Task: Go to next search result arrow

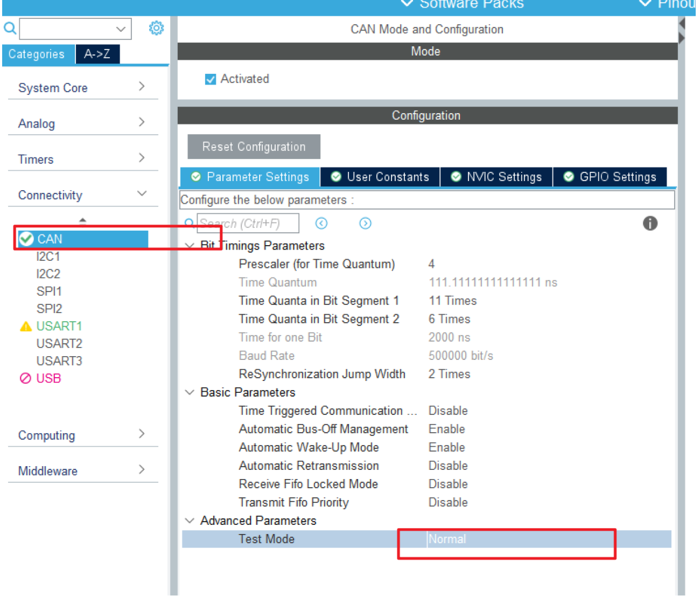Action: click(x=365, y=223)
